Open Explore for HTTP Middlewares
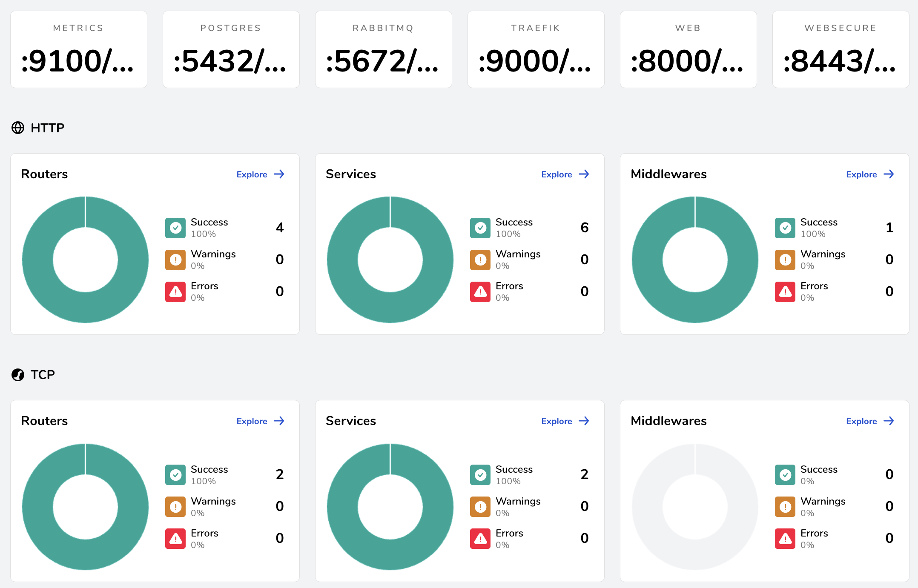918x588 pixels. (861, 174)
